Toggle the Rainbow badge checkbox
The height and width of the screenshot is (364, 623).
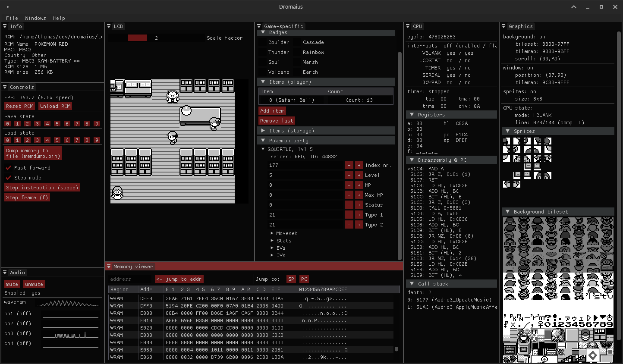tap(297, 52)
